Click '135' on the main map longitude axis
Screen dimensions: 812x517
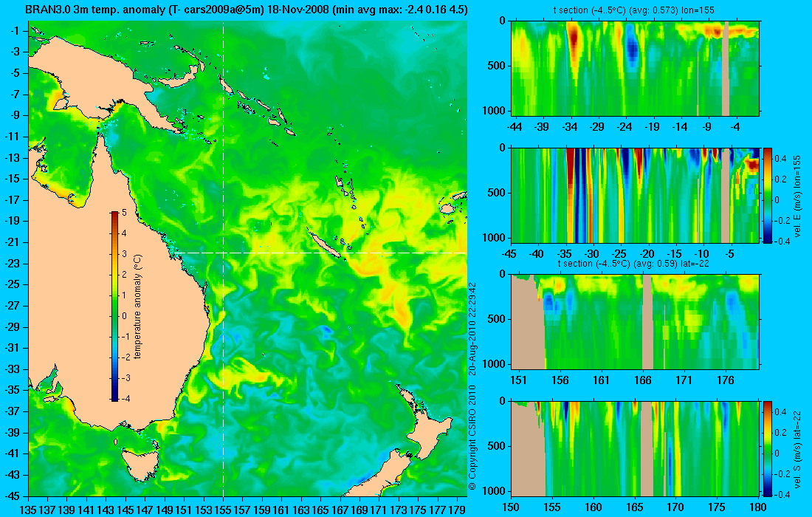click(28, 510)
